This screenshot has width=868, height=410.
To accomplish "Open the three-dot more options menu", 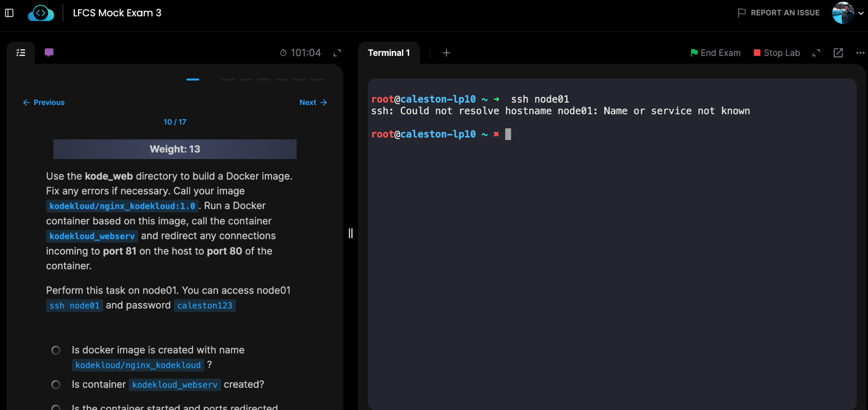I will click(x=860, y=53).
